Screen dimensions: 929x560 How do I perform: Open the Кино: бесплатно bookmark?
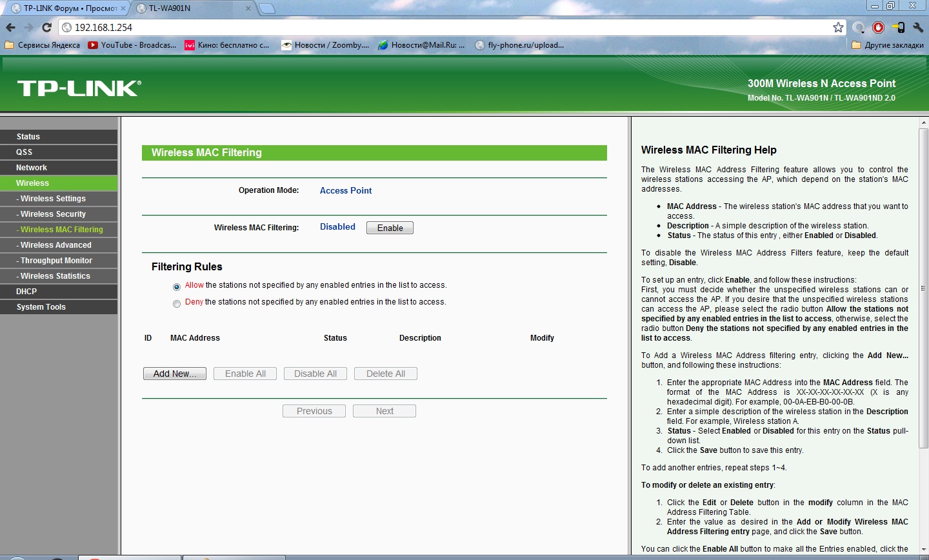pos(227,45)
